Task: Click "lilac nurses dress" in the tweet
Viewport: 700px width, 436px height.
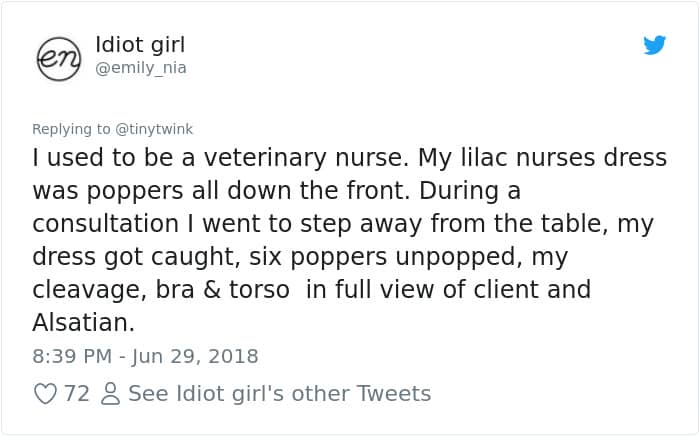Action: coord(561,157)
